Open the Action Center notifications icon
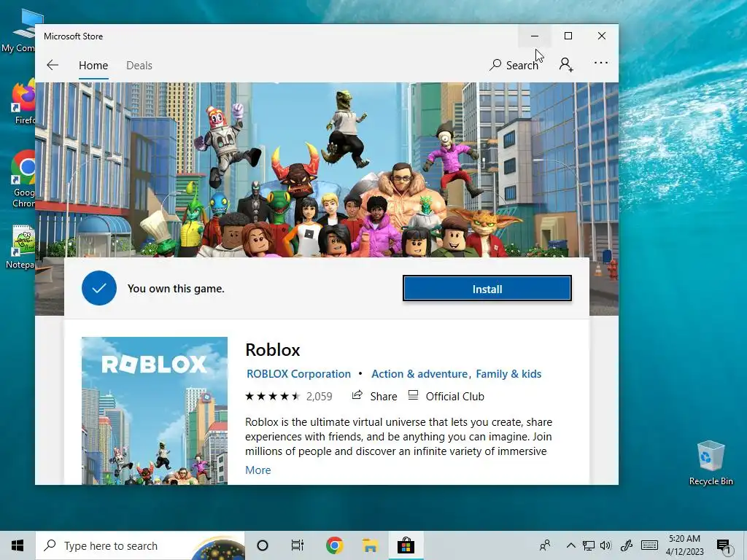The width and height of the screenshot is (747, 560). coord(723,546)
